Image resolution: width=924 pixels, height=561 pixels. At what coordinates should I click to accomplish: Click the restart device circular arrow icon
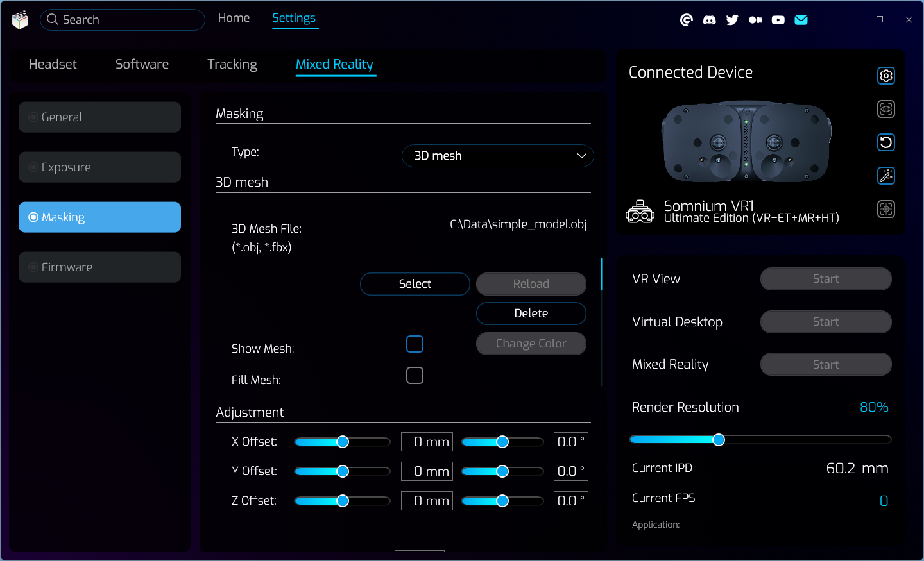click(886, 142)
